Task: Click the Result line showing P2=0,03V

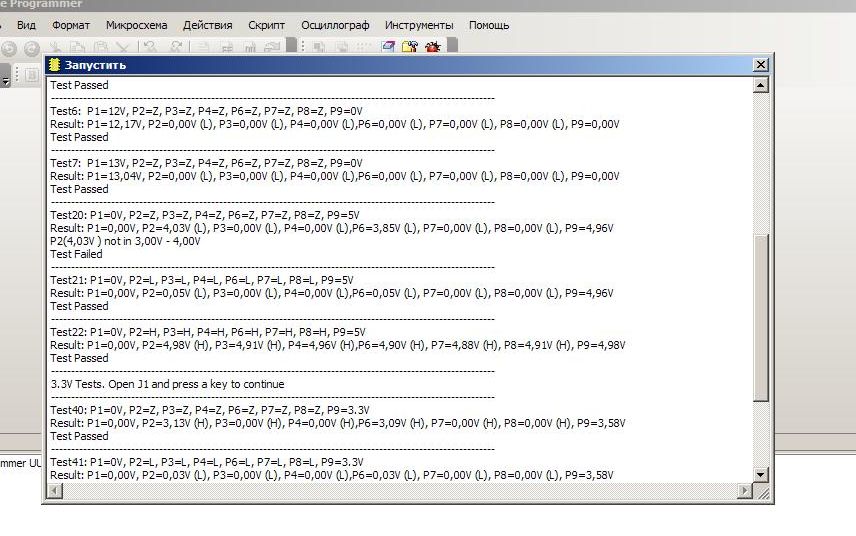Action: coord(332,475)
